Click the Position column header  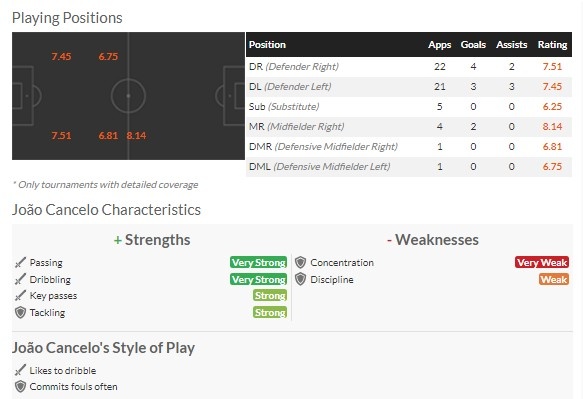[267, 45]
